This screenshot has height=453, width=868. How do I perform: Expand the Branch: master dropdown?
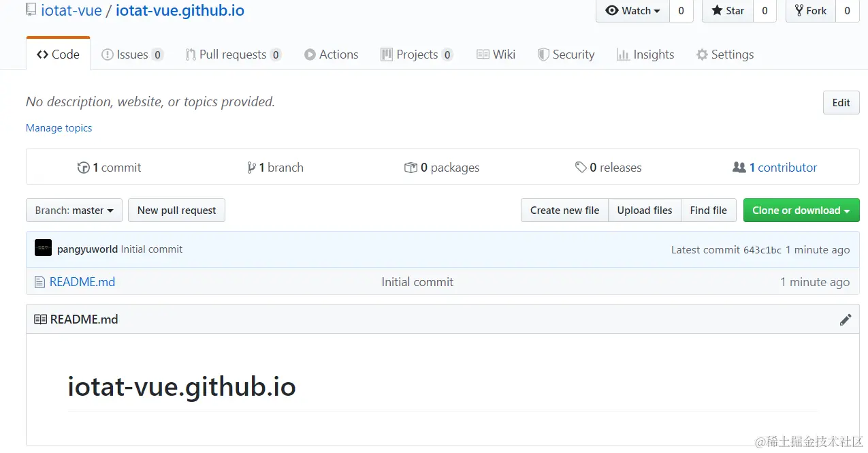point(74,210)
